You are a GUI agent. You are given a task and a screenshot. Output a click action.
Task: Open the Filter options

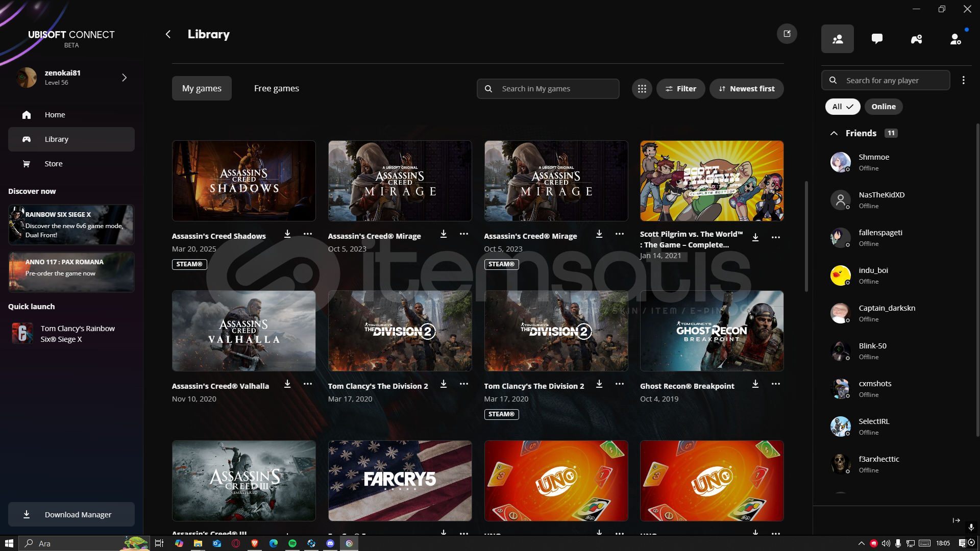[x=680, y=89]
